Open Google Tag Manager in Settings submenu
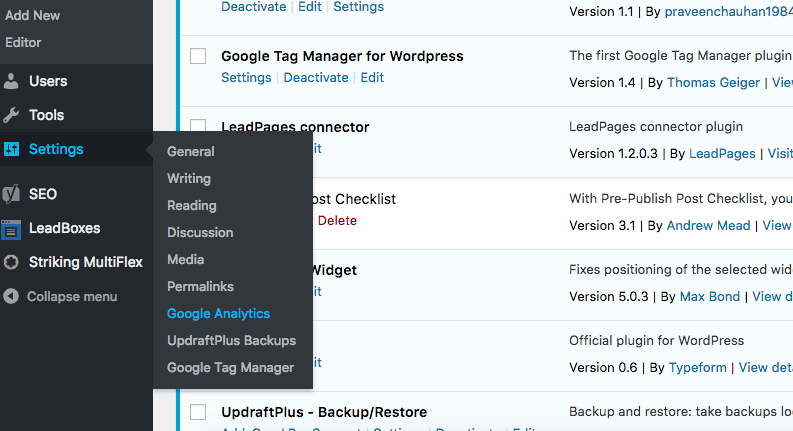This screenshot has width=793, height=431. point(231,368)
